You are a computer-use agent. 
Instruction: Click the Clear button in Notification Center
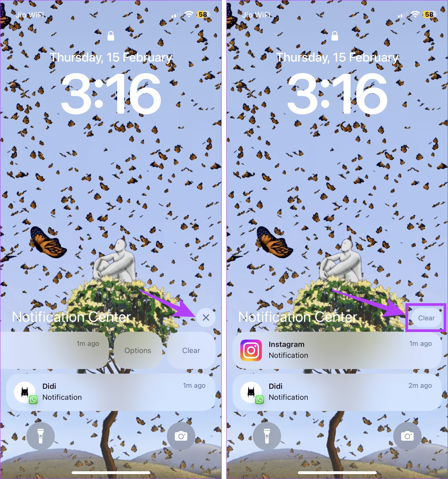point(426,318)
